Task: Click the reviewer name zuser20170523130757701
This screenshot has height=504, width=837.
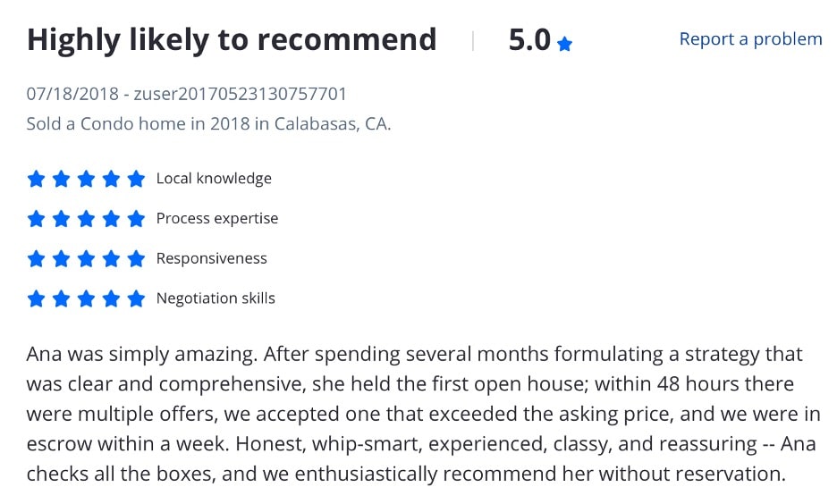Action: pos(241,94)
